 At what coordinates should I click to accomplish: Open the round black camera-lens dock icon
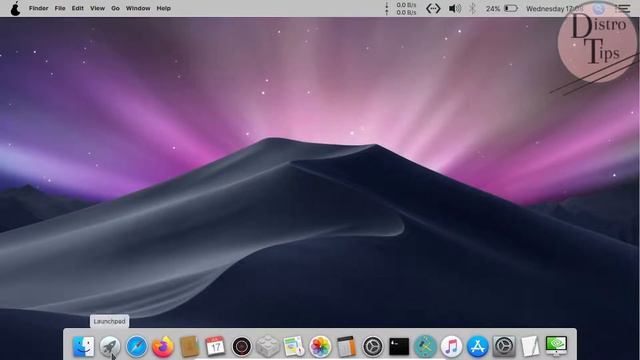coord(242,347)
